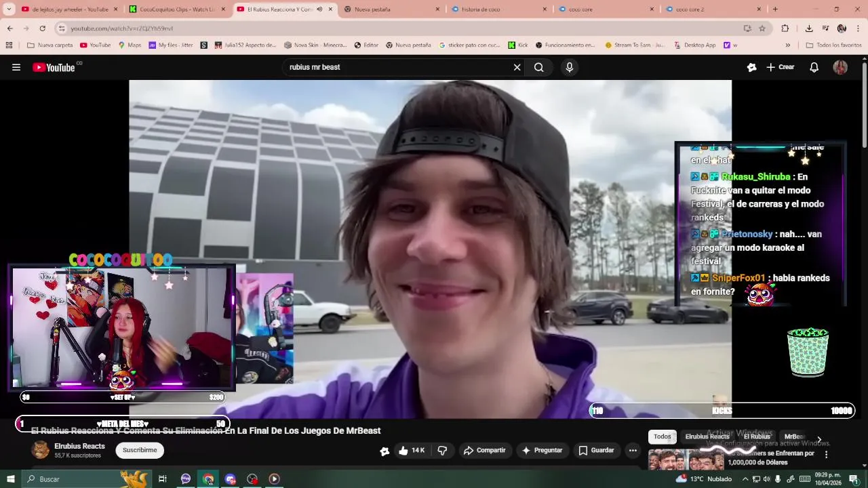868x488 pixels.
Task: Open the Stream To Earn bookmark
Action: click(635, 45)
